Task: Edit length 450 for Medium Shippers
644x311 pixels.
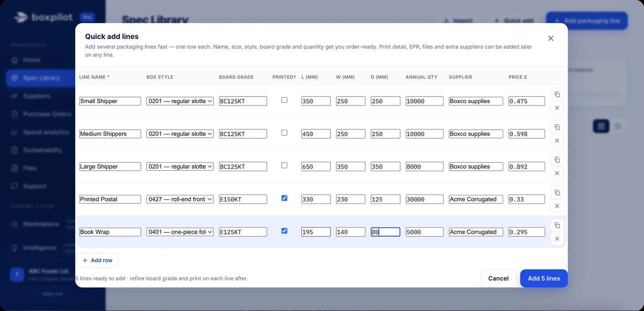Action: click(316, 134)
